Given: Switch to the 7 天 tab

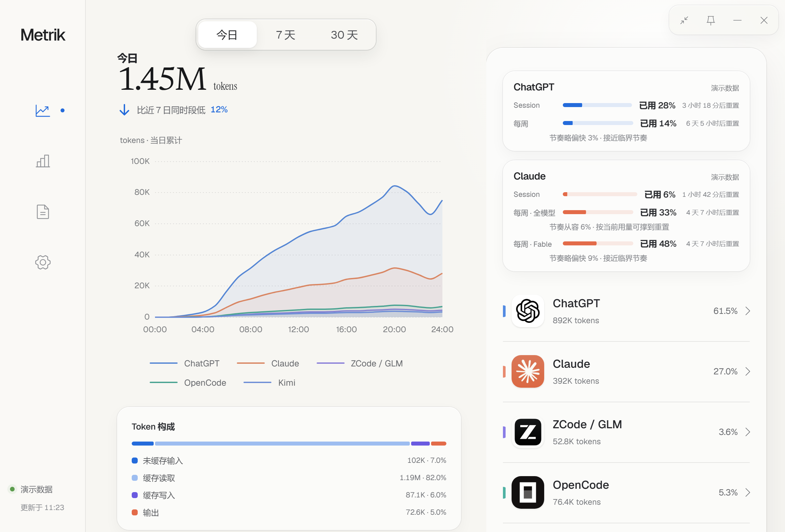Looking at the screenshot, I should point(286,35).
